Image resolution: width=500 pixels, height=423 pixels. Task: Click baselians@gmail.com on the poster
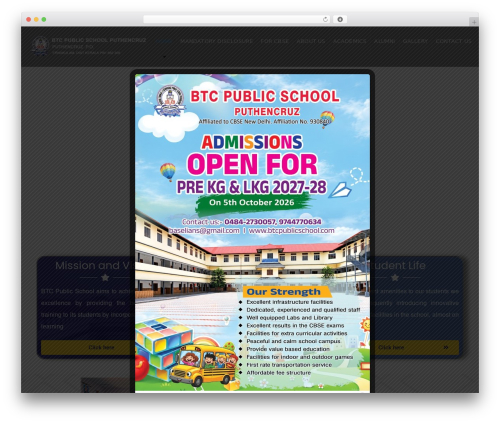pyautogui.click(x=204, y=230)
